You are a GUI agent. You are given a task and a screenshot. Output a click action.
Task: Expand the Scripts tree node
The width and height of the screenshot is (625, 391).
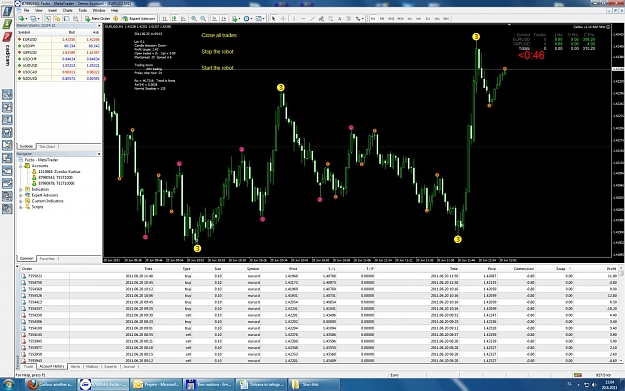[x=21, y=207]
